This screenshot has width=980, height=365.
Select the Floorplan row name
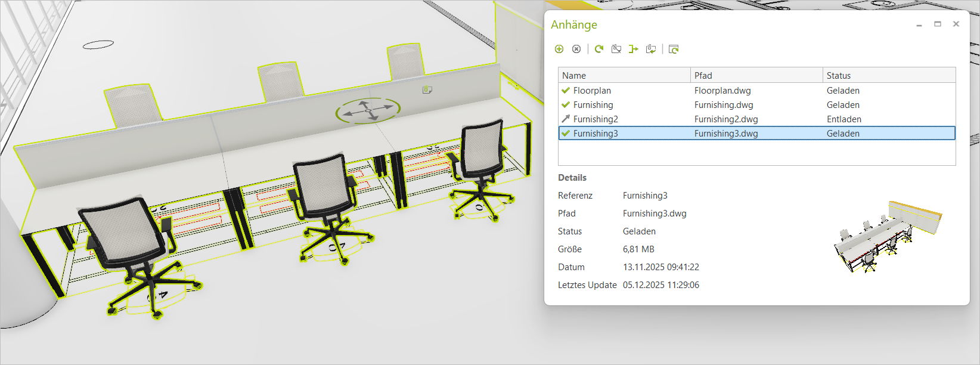coord(592,91)
